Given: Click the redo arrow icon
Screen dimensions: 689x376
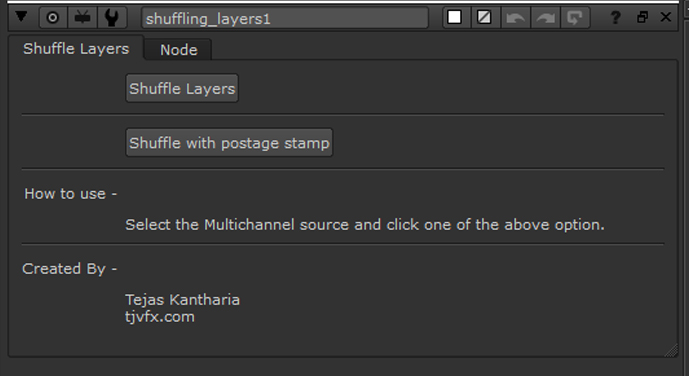Looking at the screenshot, I should (x=545, y=18).
